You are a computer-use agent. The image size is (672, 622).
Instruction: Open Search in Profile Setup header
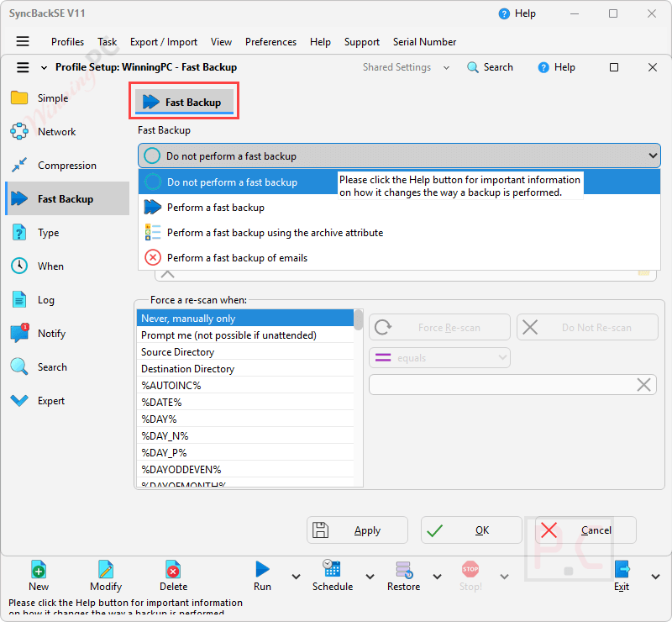pyautogui.click(x=490, y=67)
